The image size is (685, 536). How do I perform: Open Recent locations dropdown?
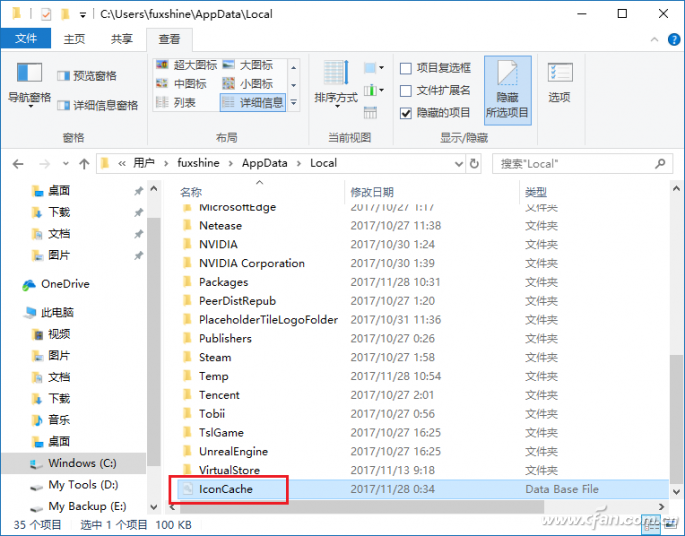coord(66,164)
